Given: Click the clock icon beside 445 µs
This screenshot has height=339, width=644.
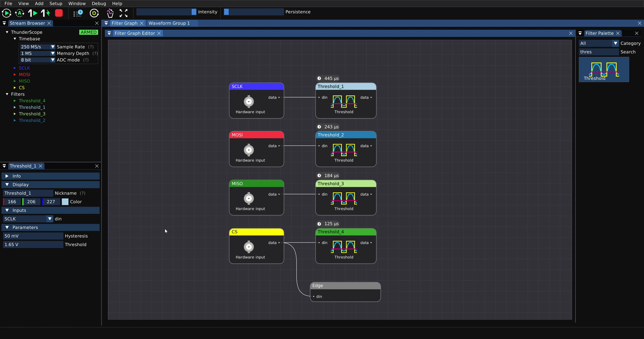Looking at the screenshot, I should click(319, 78).
